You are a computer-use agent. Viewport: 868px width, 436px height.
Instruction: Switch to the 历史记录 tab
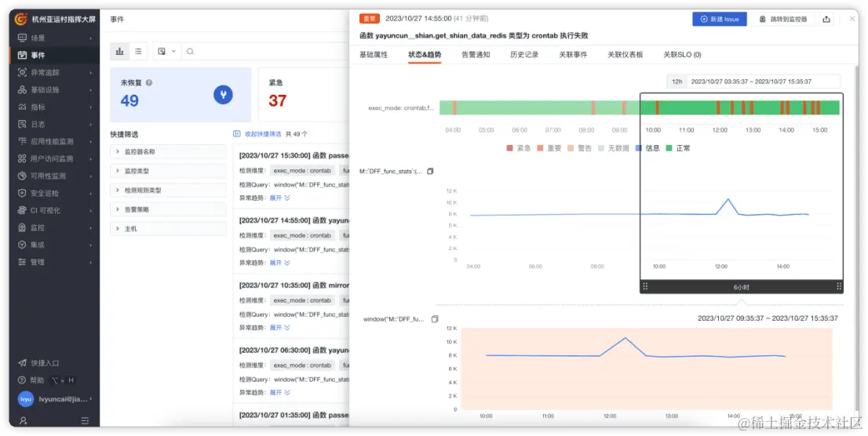point(524,55)
